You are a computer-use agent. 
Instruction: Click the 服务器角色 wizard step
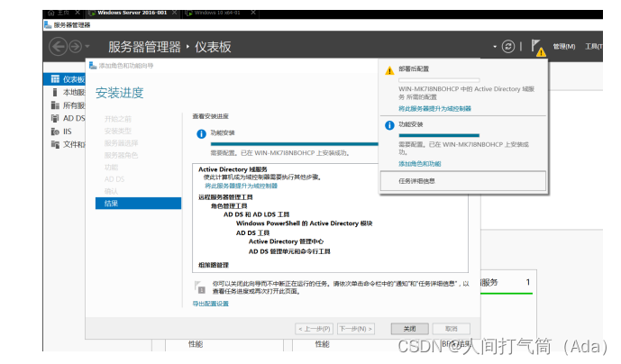tap(121, 155)
